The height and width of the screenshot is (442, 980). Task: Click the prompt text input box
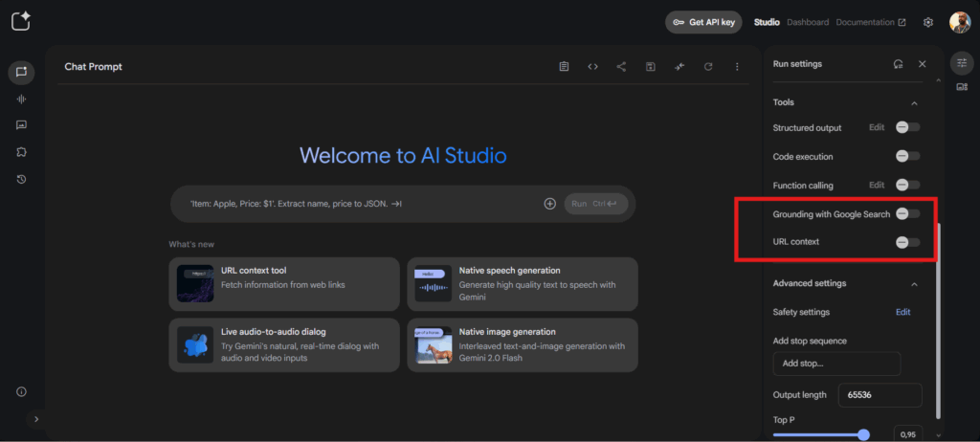[x=361, y=204]
